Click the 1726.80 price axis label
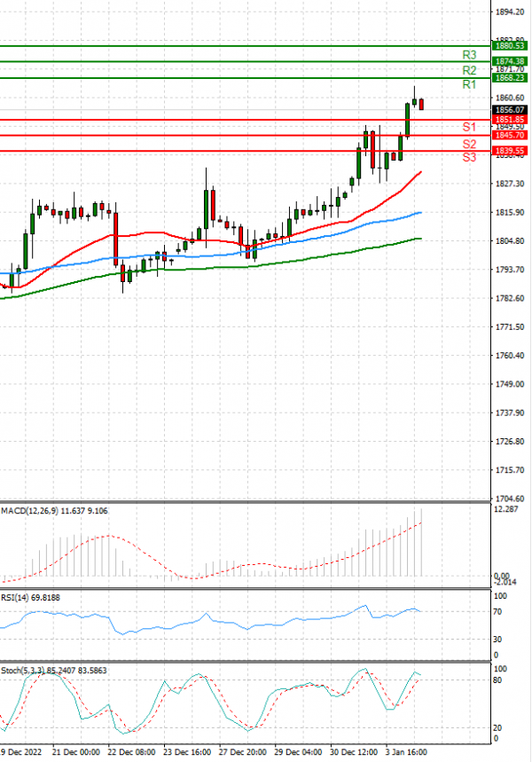Viewport: 532px width, 762px height. tap(510, 442)
